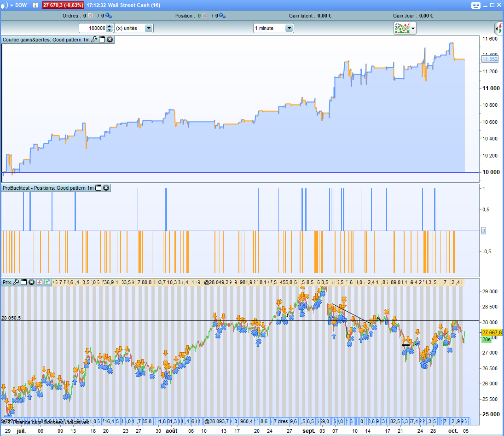The image size is (504, 436).
Task: Click the août label on time axis
Action: click(171, 431)
